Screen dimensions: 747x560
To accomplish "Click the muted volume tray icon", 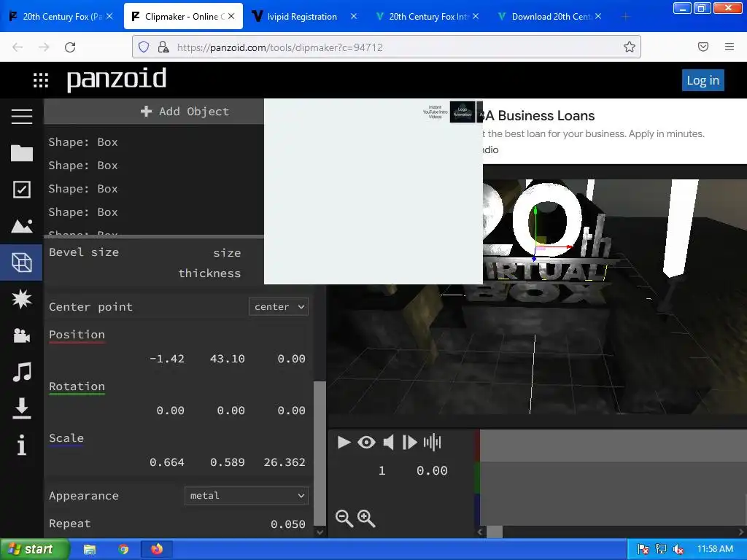I will coord(678,550).
